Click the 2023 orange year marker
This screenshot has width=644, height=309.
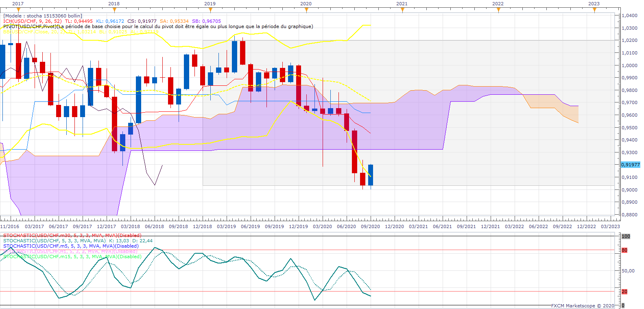tap(594, 10)
